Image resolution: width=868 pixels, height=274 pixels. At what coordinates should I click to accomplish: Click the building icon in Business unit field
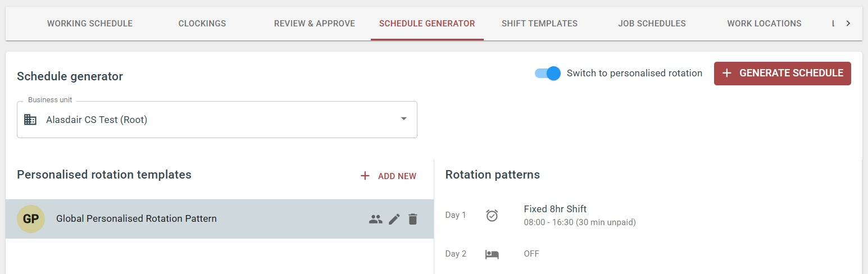[30, 120]
